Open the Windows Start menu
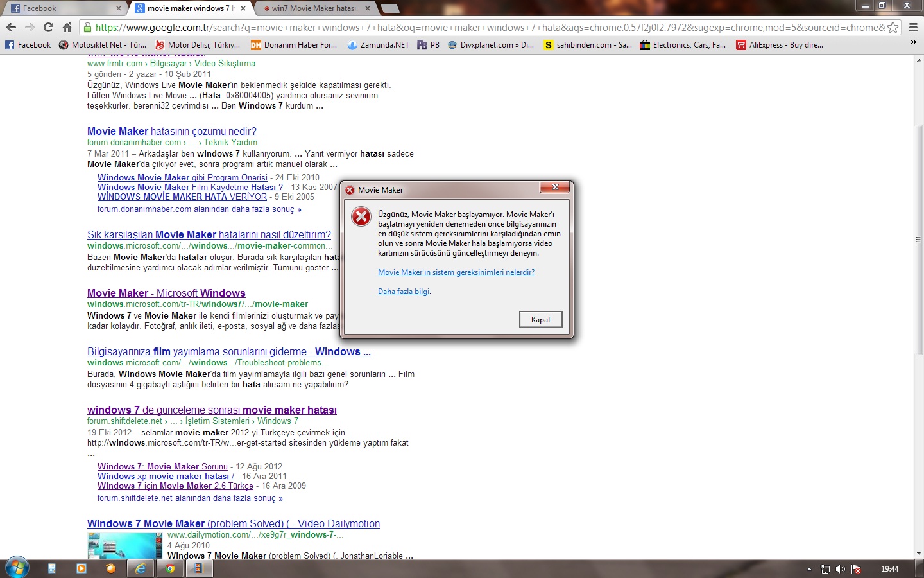 pos(17,568)
